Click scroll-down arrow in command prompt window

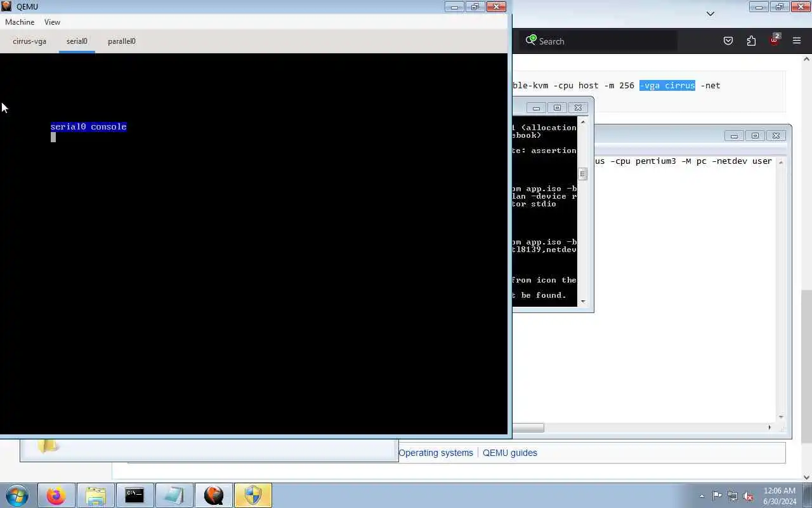pyautogui.click(x=583, y=302)
